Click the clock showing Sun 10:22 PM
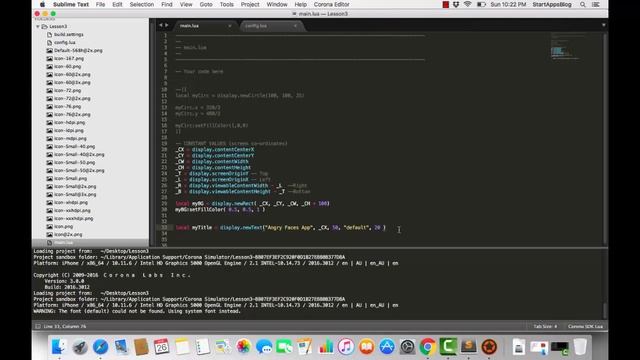This screenshot has height=360, width=640. coord(508,4)
